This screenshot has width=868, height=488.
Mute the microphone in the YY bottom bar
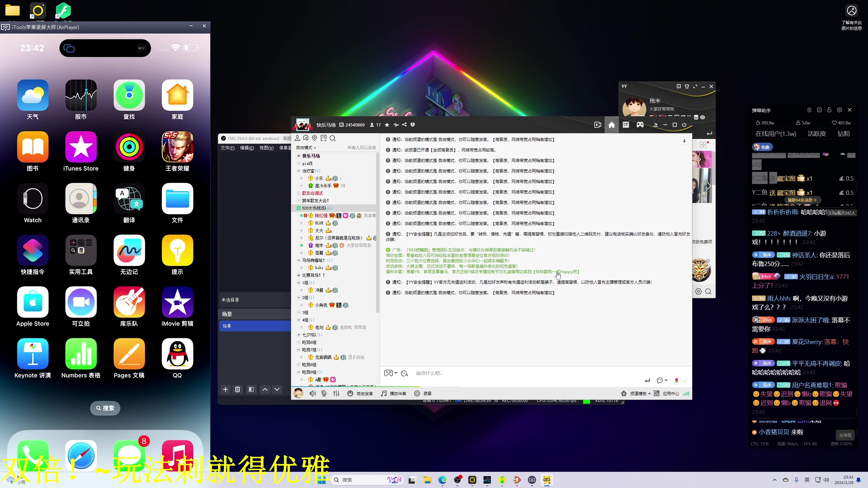tap(324, 393)
